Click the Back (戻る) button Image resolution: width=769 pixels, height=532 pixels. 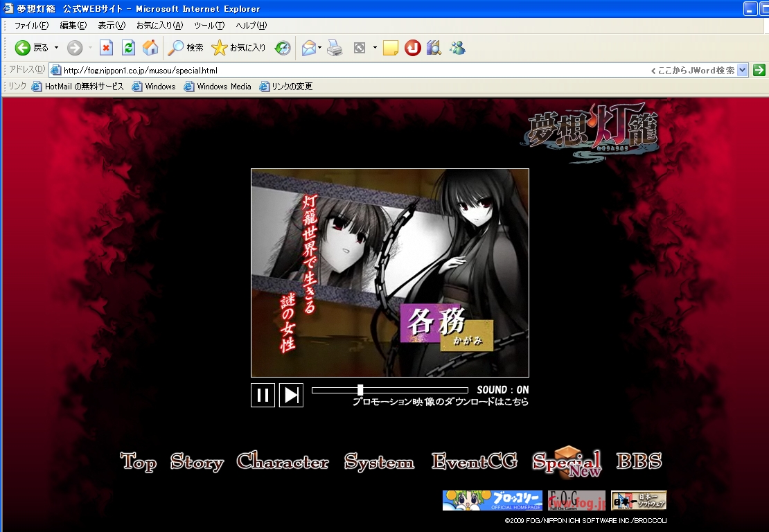click(32, 48)
